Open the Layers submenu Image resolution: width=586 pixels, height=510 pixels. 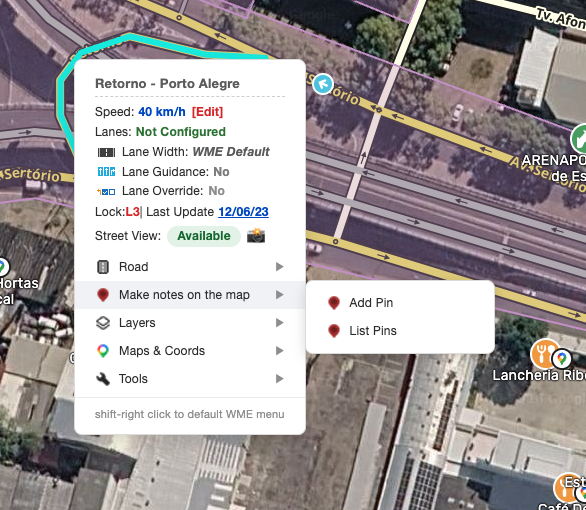click(190, 323)
